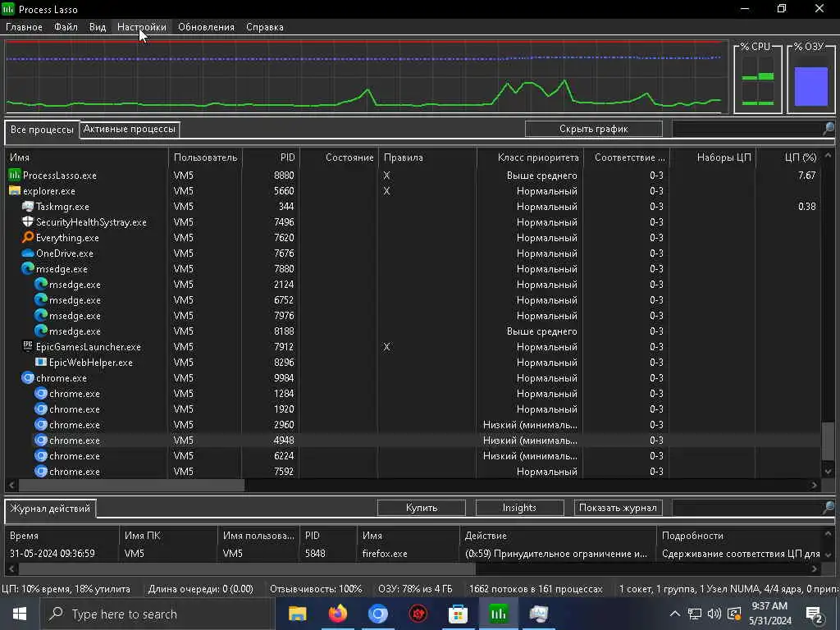Click the Показать журнал button
The image size is (840, 630).
(618, 507)
